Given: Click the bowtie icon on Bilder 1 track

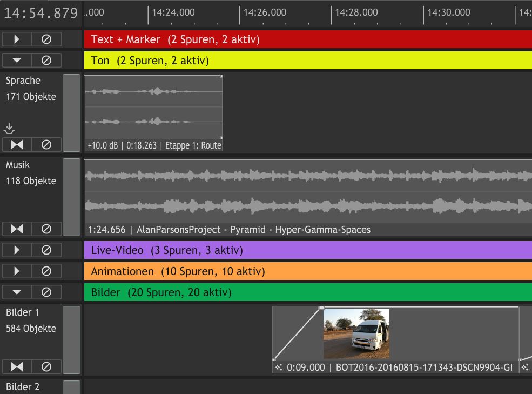Looking at the screenshot, I should click(x=17, y=366).
